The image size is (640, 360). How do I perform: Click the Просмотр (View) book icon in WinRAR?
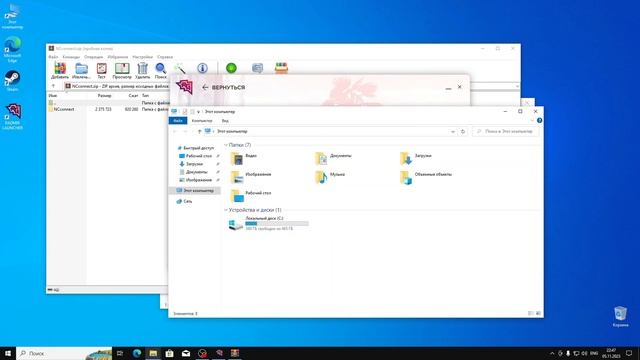coord(122,71)
